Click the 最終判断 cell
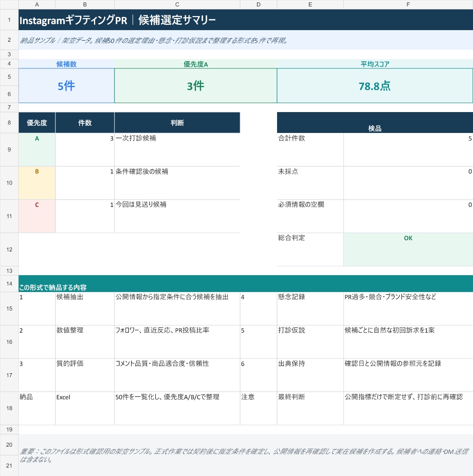Screen dimensions: 473x476 [x=310, y=409]
